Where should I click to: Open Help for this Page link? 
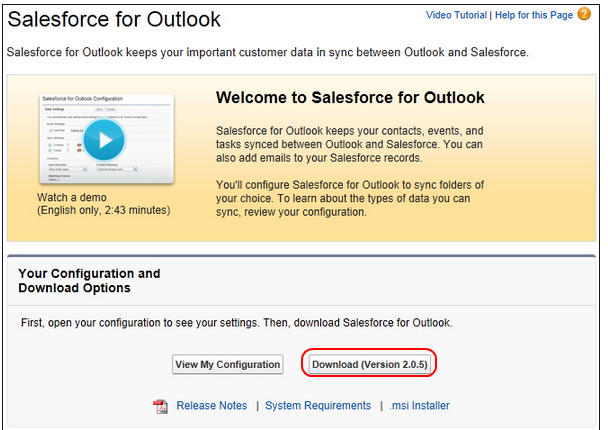534,15
